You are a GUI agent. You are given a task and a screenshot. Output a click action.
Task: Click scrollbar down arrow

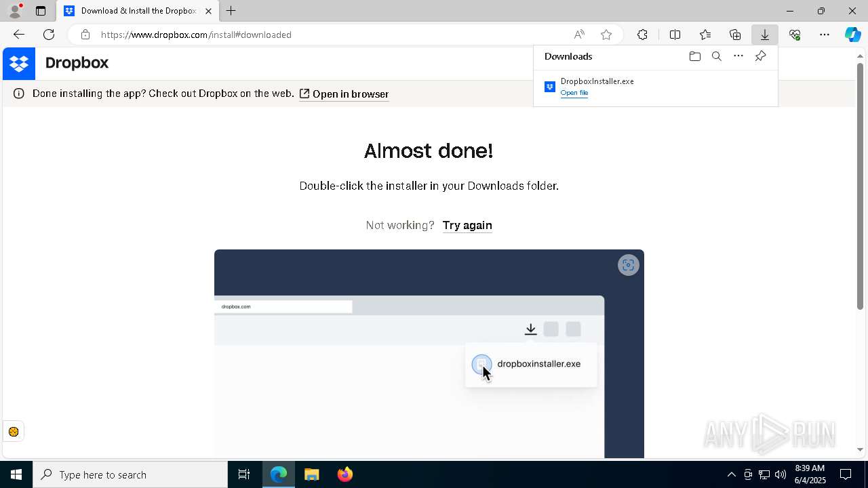(860, 449)
